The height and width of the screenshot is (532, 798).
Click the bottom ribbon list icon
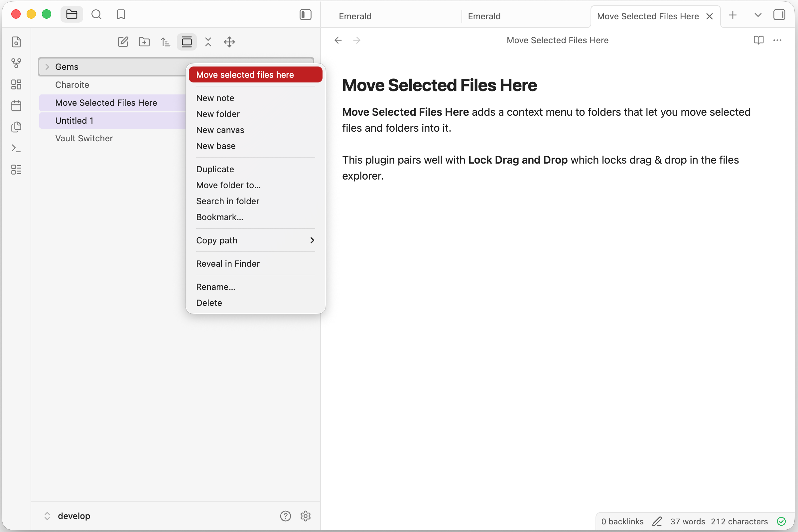tap(16, 170)
